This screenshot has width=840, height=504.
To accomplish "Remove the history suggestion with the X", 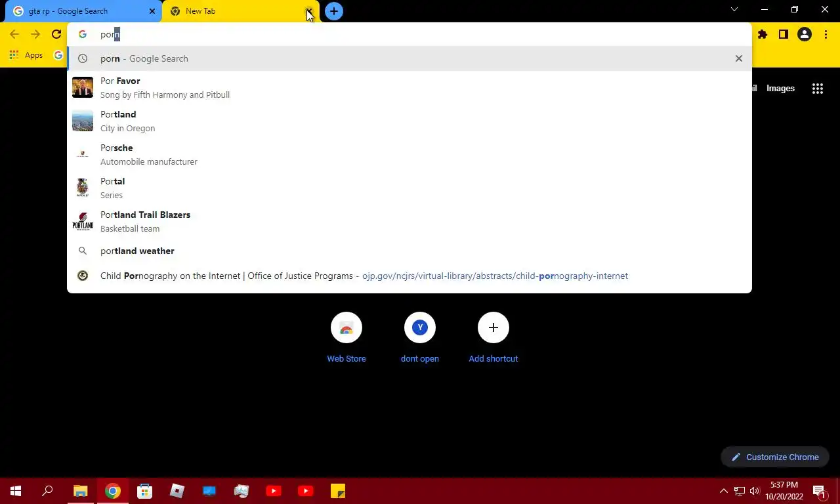I will (739, 58).
